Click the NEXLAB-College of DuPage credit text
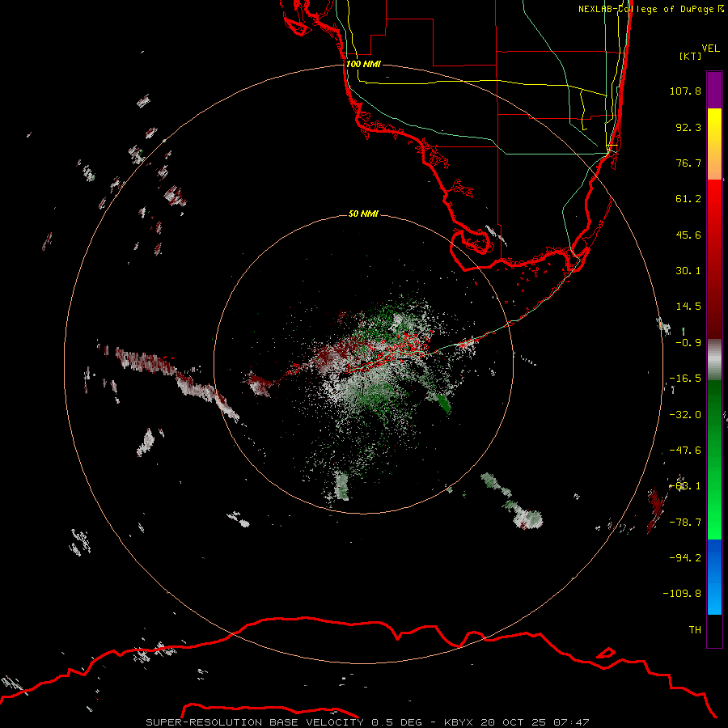The image size is (728, 728). (650, 9)
